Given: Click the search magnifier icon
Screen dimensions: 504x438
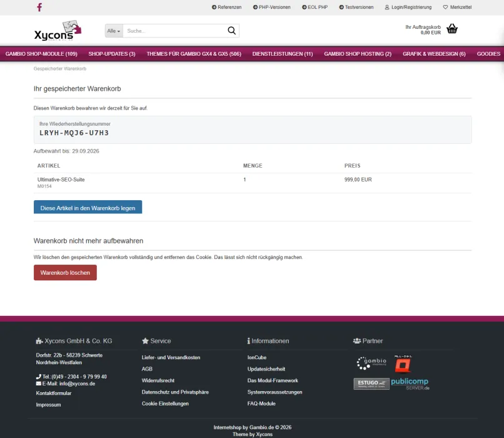Looking at the screenshot, I should (x=231, y=31).
